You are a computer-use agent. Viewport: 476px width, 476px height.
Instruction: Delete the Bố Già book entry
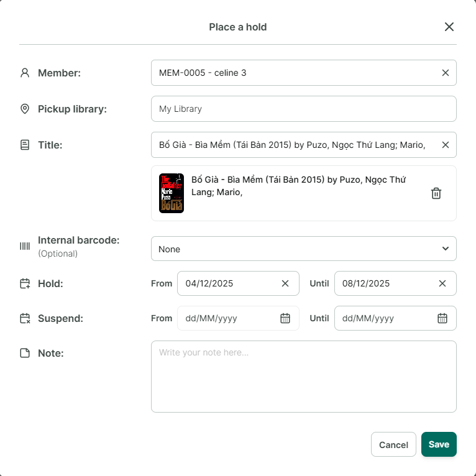tap(436, 193)
